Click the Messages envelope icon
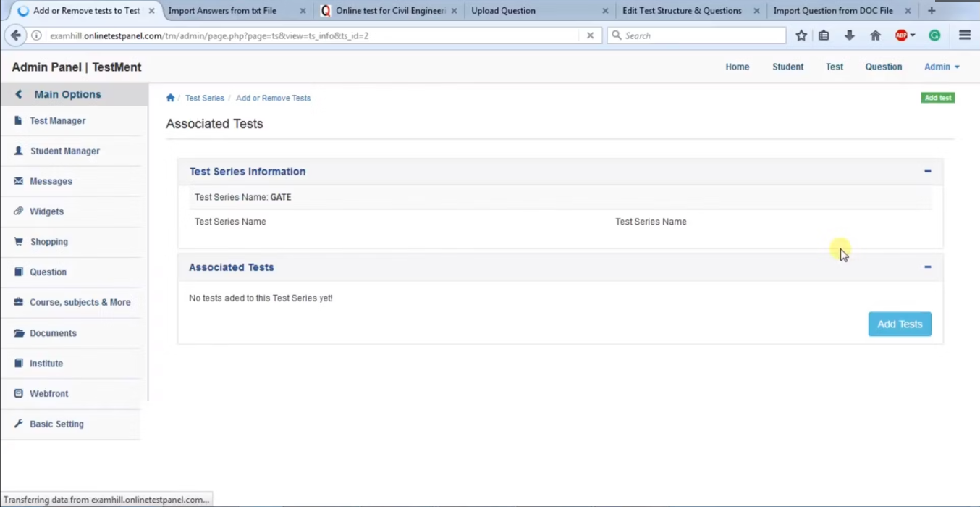Image resolution: width=980 pixels, height=507 pixels. click(x=18, y=181)
